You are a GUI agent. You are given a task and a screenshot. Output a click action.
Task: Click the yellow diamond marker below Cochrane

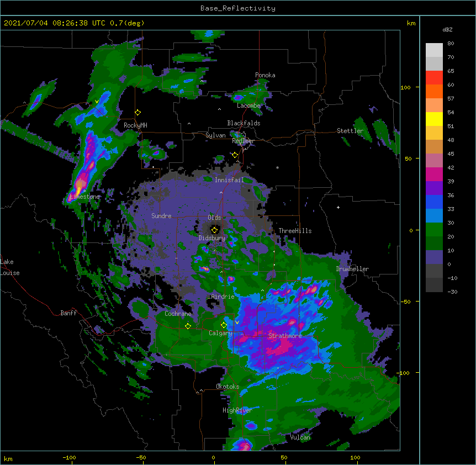[x=188, y=326]
